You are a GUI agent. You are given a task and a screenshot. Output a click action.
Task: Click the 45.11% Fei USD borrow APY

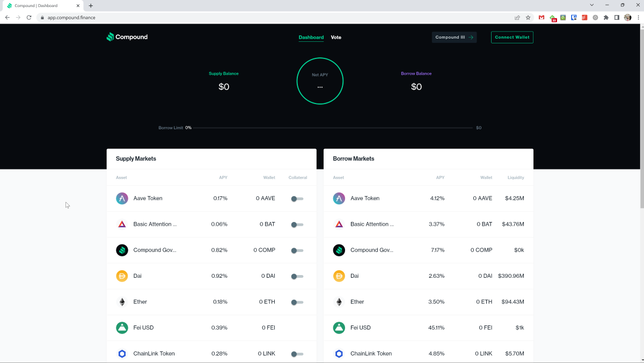(436, 328)
